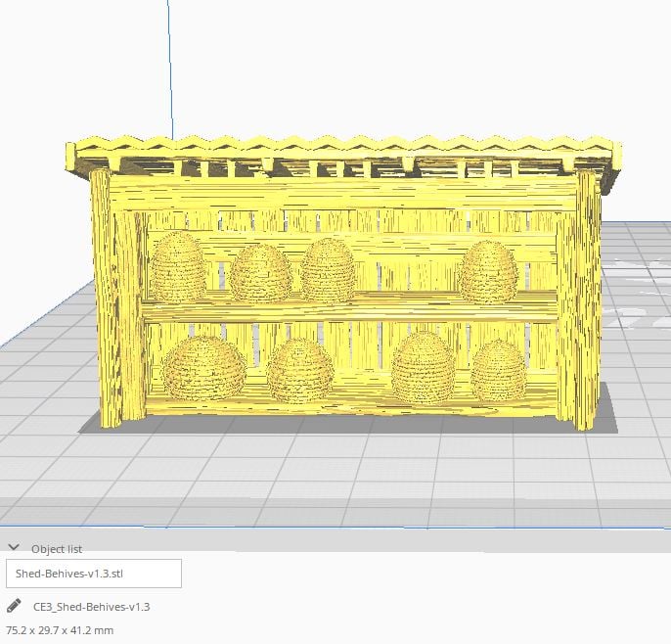Click the CE3_Shed-Behives-v1.3 job name text
The width and height of the screenshot is (671, 644).
tap(91, 607)
